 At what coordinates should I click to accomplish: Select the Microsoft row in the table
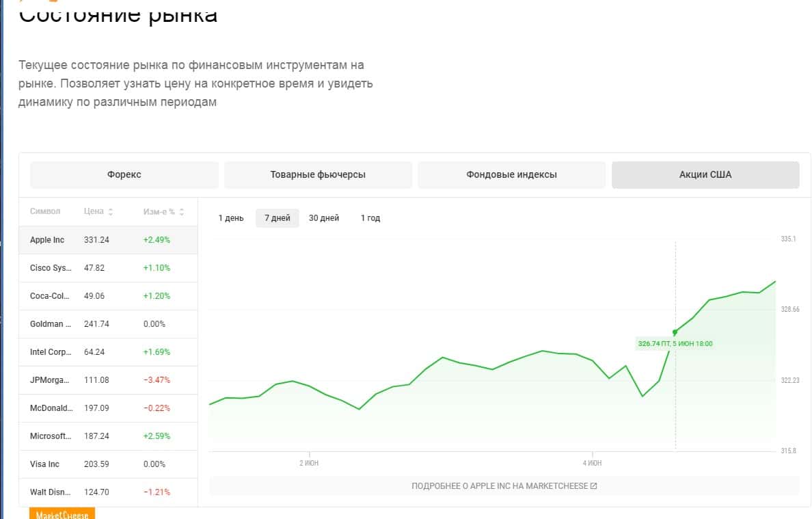pyautogui.click(x=108, y=436)
